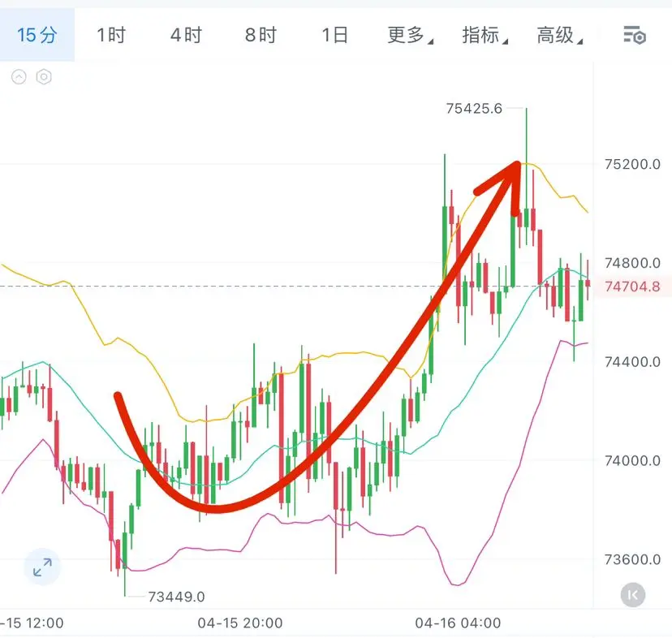This screenshot has height=638, width=672.
Task: Open the 指标 indicators dropdown
Action: tap(485, 35)
